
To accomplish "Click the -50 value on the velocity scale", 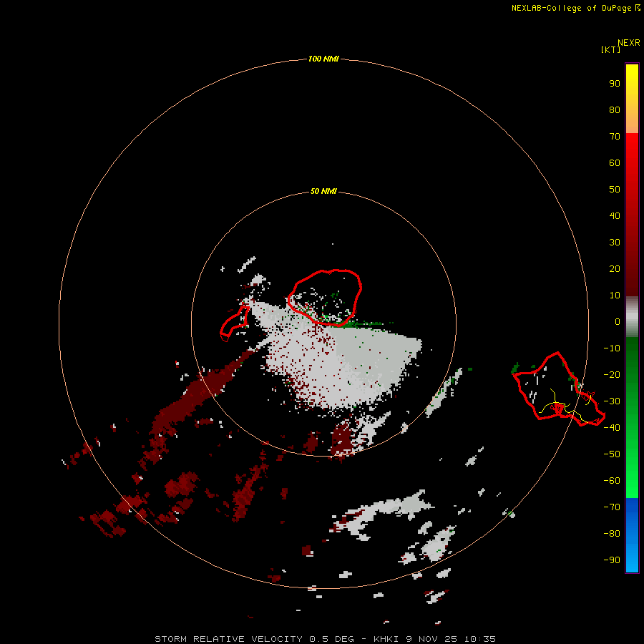I will (x=612, y=454).
